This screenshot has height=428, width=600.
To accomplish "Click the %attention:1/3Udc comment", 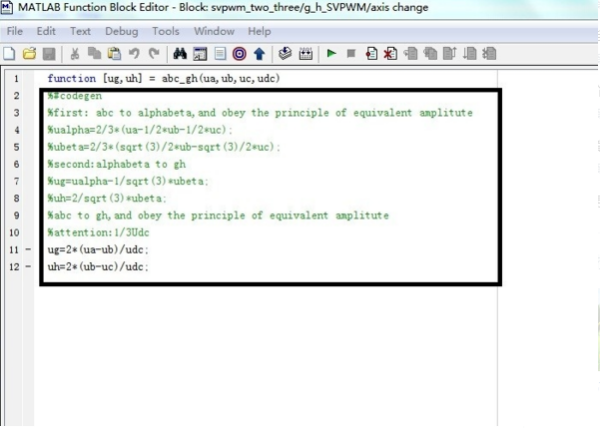I will click(x=98, y=233).
